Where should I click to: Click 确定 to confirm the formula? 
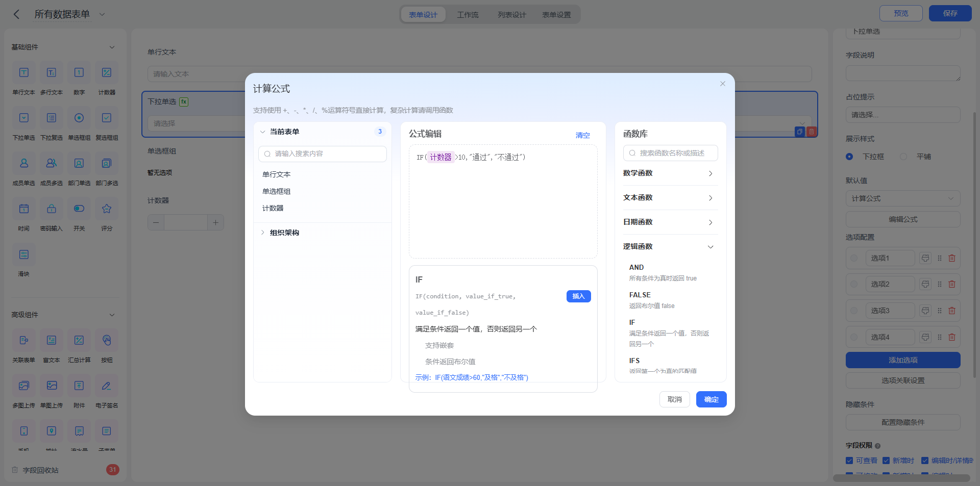(712, 399)
